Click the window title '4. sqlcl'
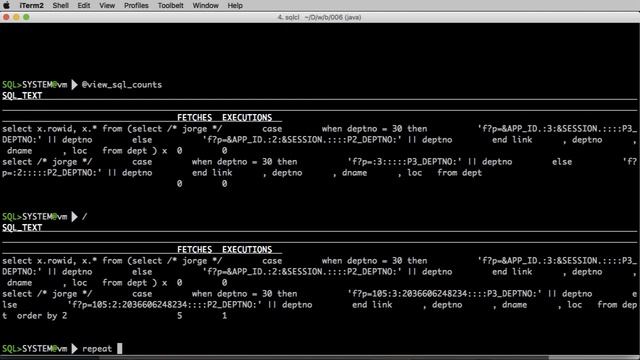 288,18
